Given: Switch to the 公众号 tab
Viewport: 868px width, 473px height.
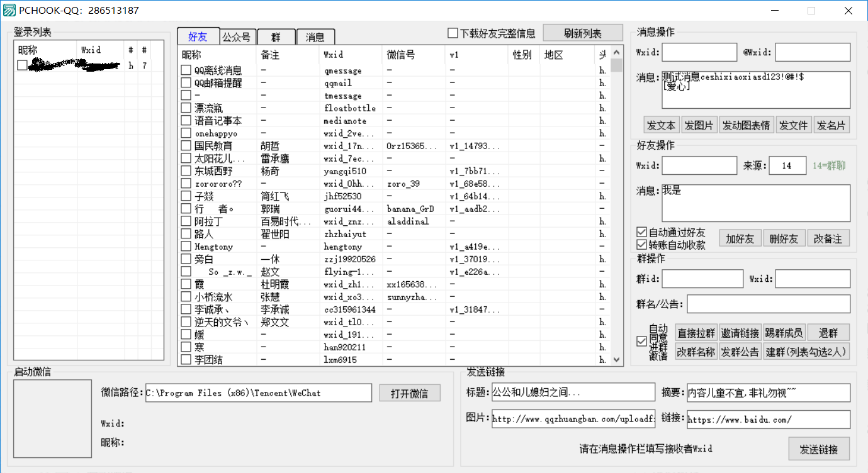Looking at the screenshot, I should 237,37.
